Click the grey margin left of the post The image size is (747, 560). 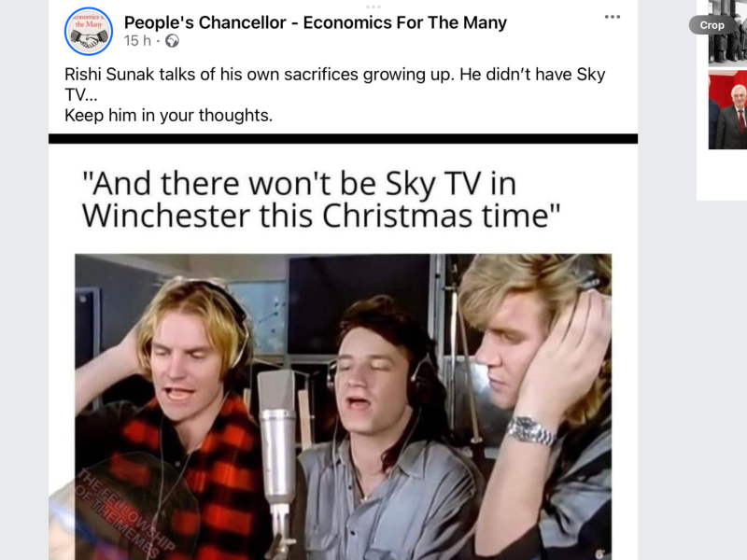[x=24, y=280]
